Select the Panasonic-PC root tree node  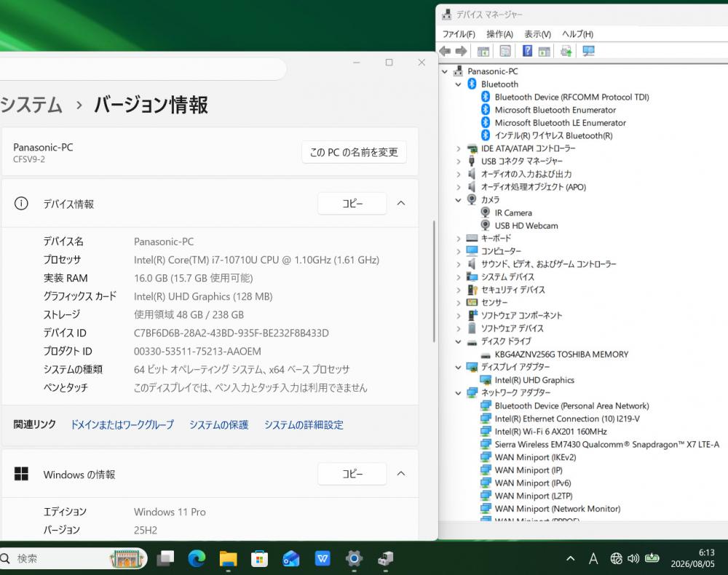(493, 71)
